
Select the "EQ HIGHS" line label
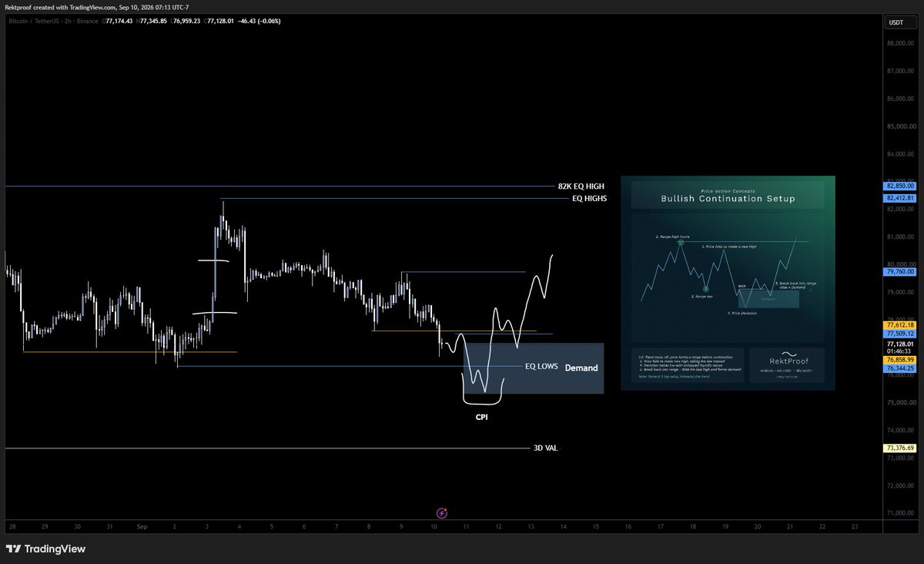click(x=589, y=199)
